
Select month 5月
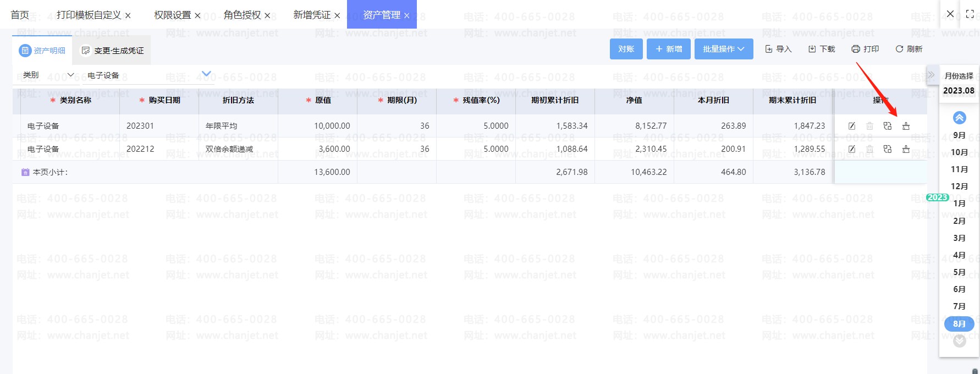tap(959, 272)
